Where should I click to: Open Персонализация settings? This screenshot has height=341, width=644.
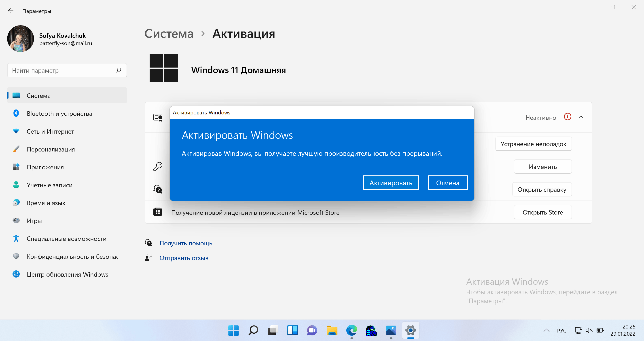(x=67, y=149)
